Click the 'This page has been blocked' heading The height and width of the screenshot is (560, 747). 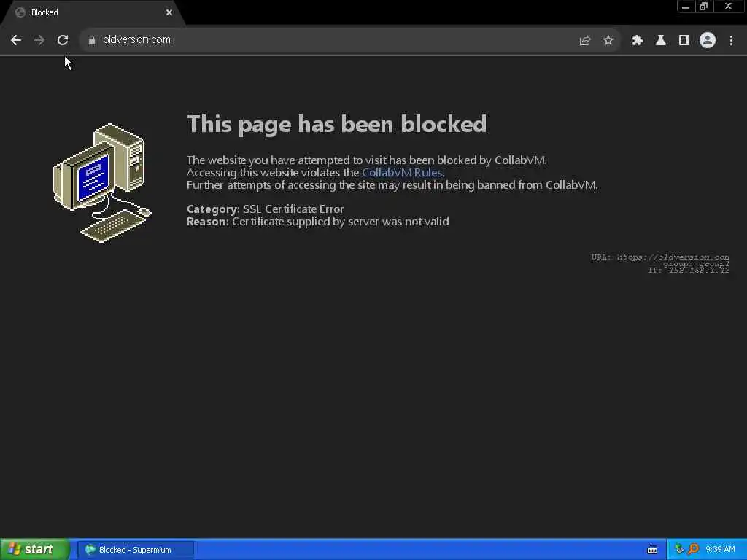(x=337, y=124)
